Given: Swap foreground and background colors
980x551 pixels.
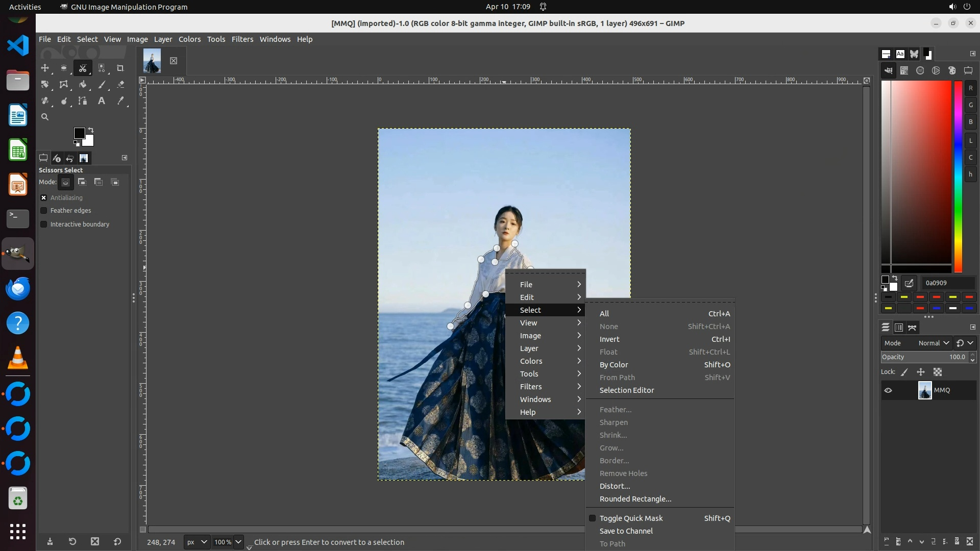Looking at the screenshot, I should [x=91, y=130].
